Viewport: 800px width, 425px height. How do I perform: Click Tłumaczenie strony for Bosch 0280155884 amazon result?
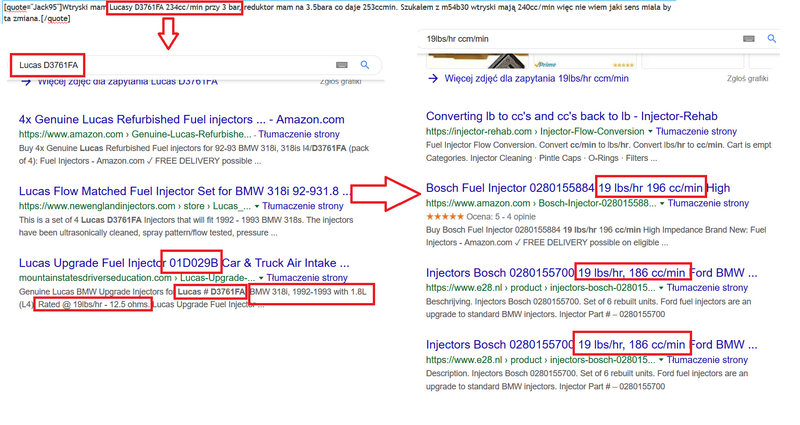coord(708,204)
